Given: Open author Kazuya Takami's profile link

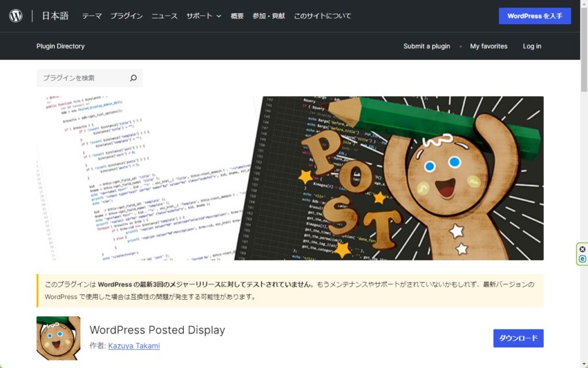Looking at the screenshot, I should pos(134,346).
